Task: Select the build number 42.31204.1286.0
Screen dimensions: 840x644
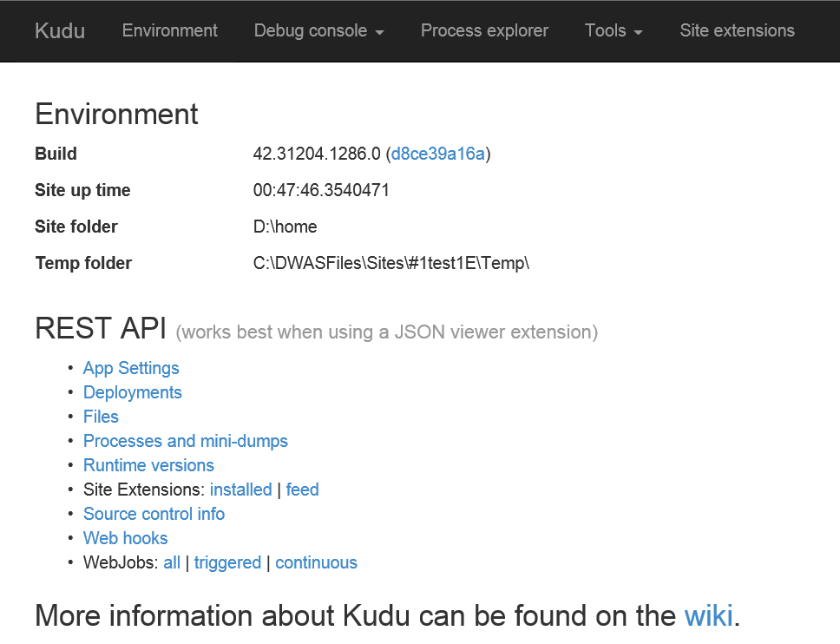Action: [x=317, y=154]
